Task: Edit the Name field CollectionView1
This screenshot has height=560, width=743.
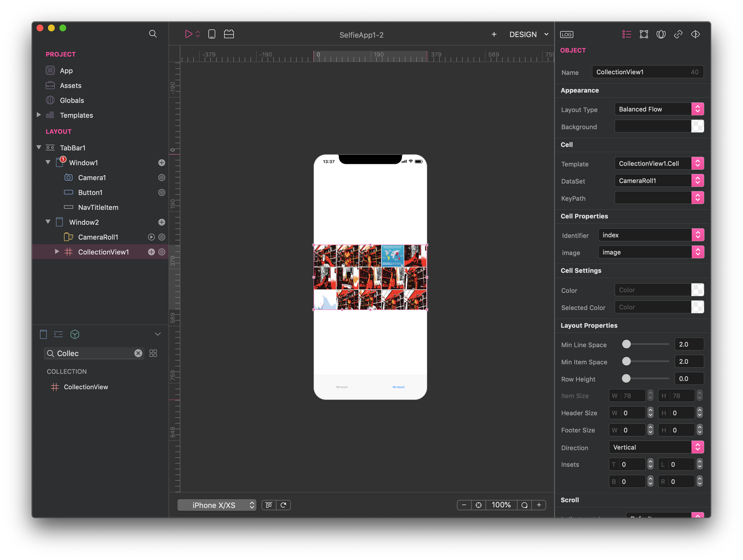Action: (x=648, y=72)
